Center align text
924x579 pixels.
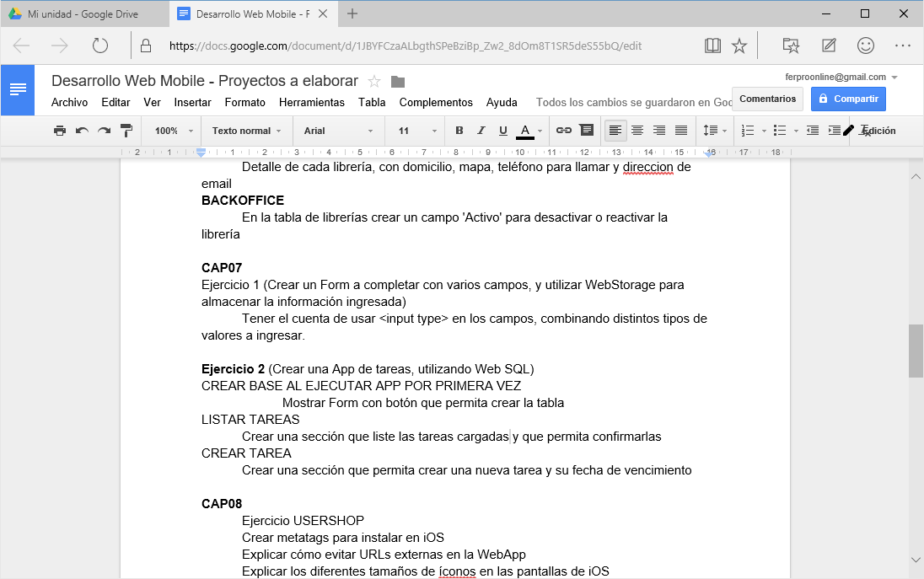637,131
